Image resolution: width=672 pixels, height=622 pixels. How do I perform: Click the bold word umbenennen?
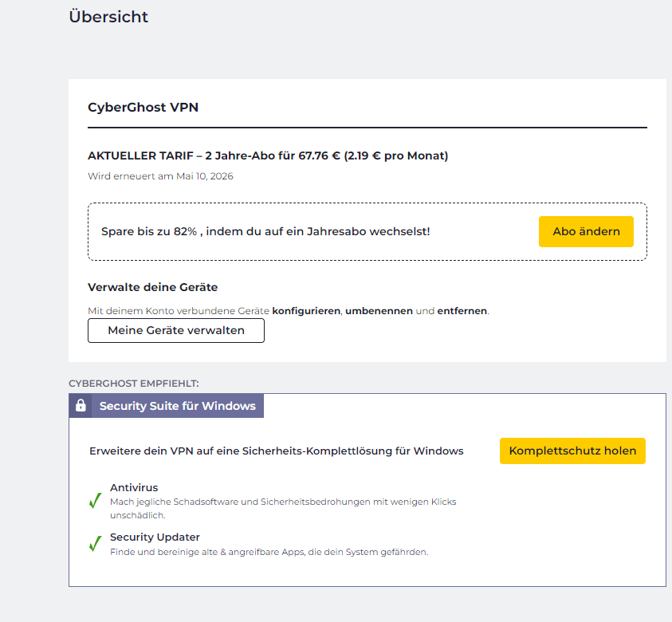coord(379,311)
